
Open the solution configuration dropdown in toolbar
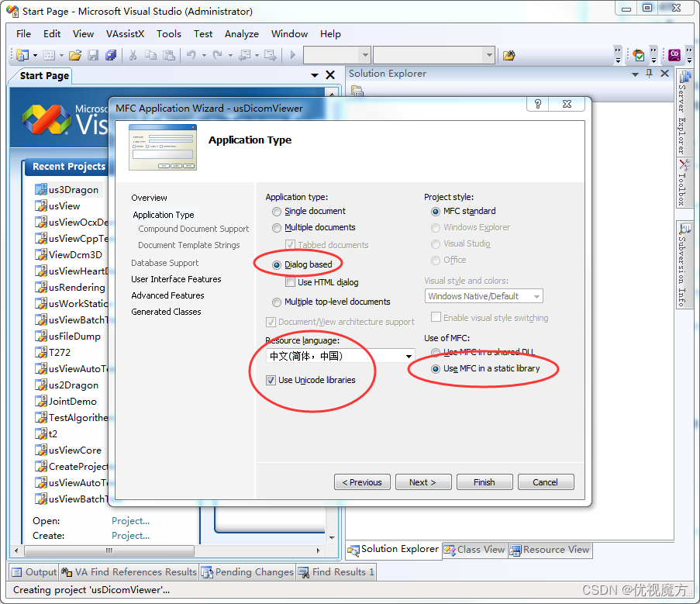tap(337, 55)
